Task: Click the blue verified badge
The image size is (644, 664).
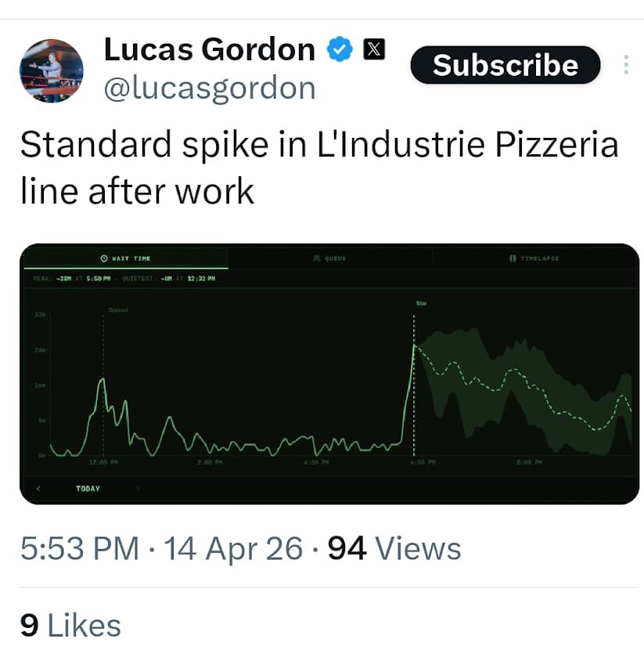Action: (340, 49)
